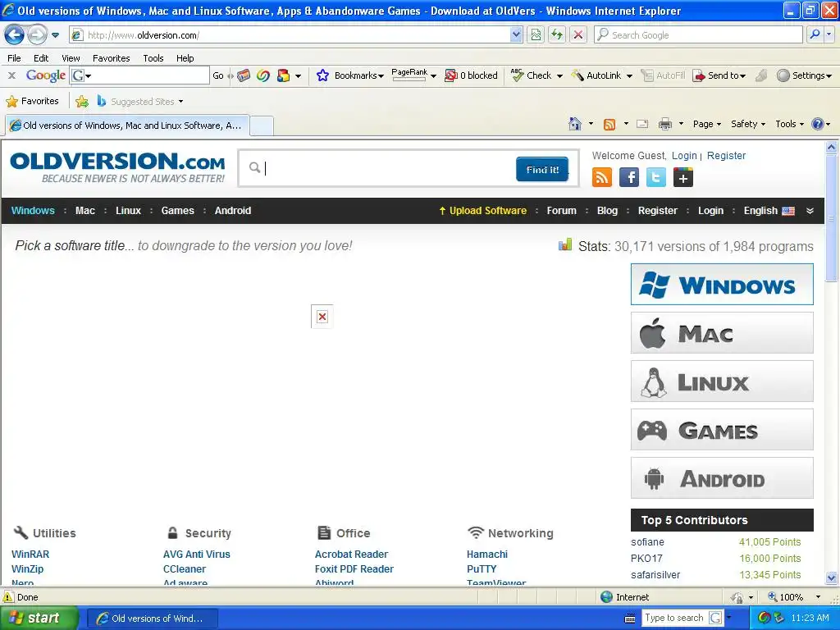Click the Print icon in command bar
The image size is (840, 630).
664,125
